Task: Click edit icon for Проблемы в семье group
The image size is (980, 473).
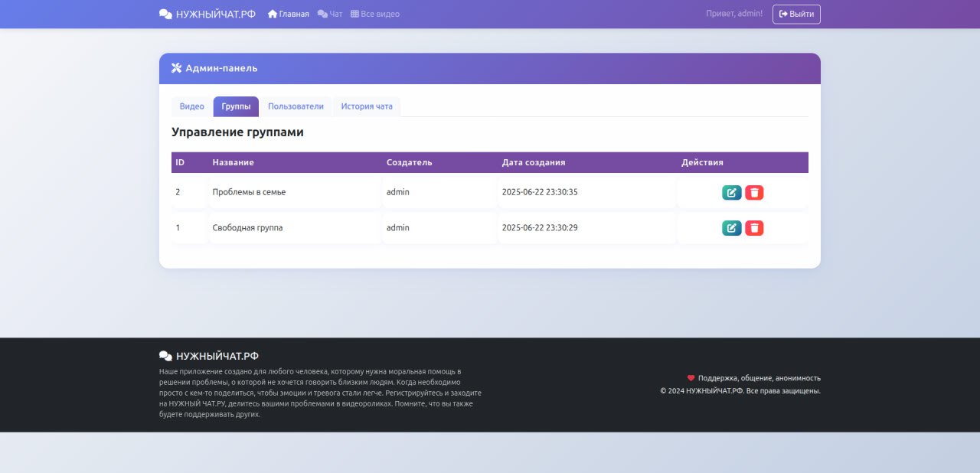Action: [x=731, y=193]
